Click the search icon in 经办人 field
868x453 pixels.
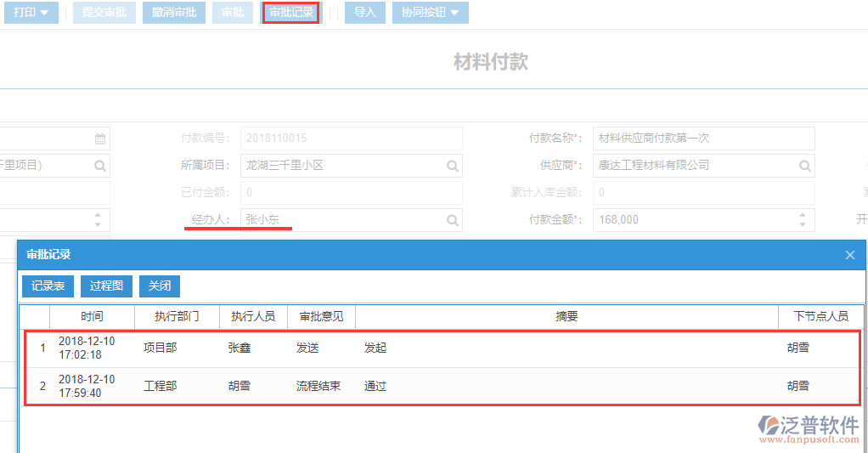453,220
